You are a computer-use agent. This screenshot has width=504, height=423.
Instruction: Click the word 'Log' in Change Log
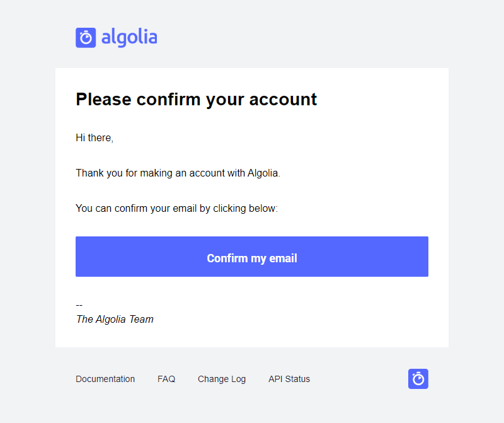(x=238, y=380)
